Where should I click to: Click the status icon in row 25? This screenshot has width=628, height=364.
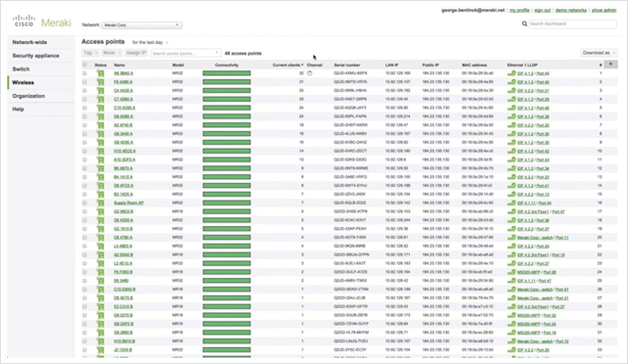(x=100, y=281)
